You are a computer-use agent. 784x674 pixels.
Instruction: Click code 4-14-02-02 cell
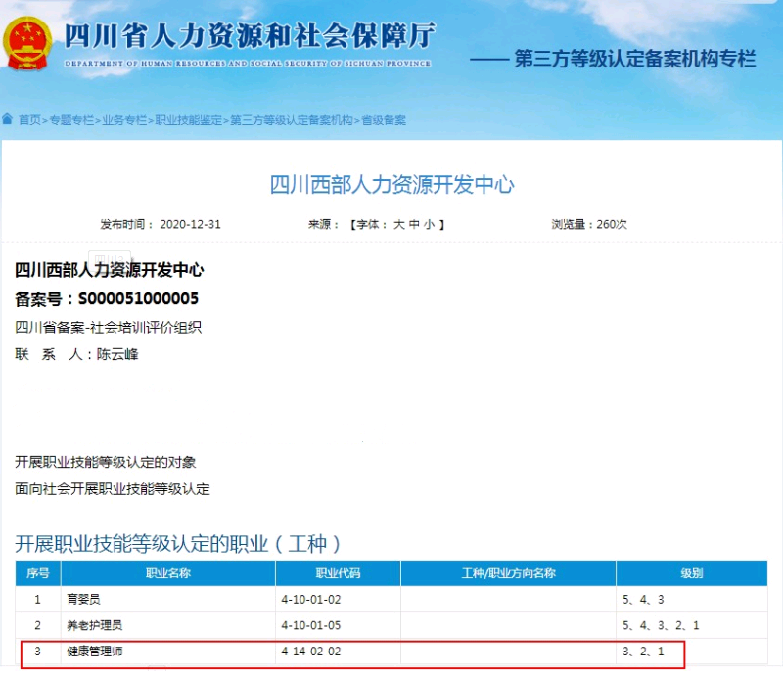pos(338,652)
